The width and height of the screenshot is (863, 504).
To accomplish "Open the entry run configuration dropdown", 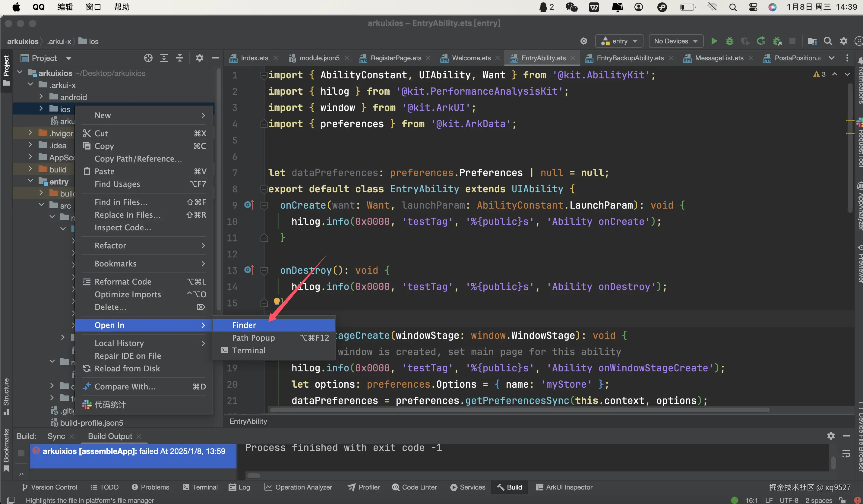I will (619, 41).
